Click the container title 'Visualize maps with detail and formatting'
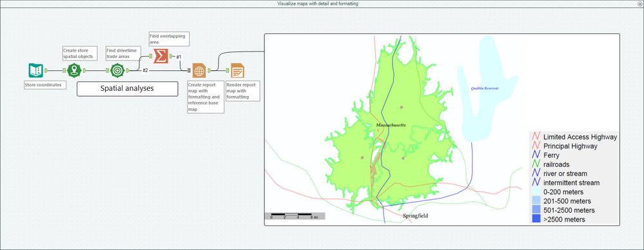 318,3
